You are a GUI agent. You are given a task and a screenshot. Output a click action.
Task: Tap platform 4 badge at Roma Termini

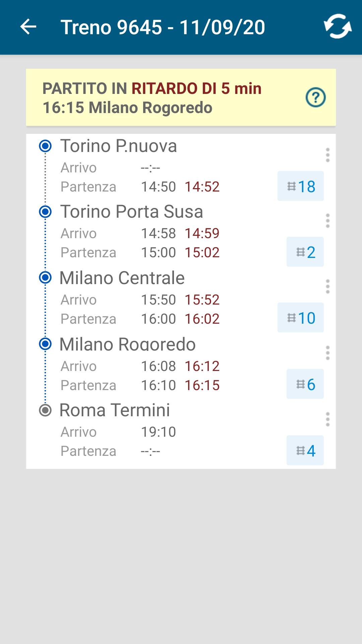tap(305, 450)
